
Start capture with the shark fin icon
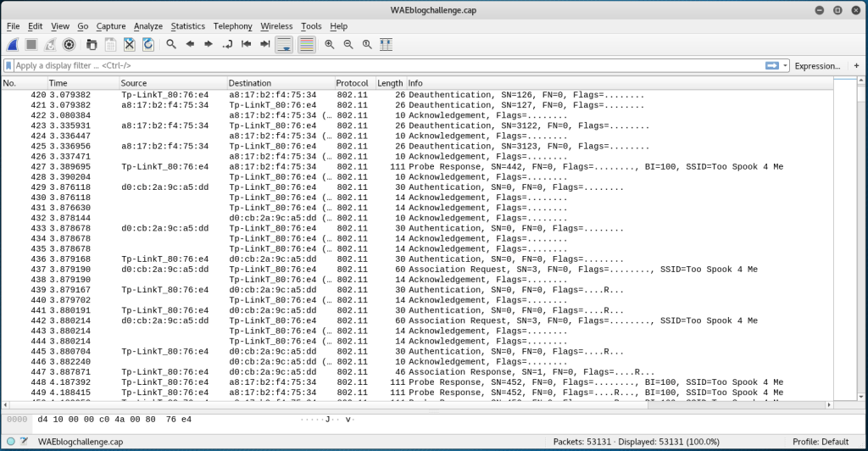tap(14, 44)
